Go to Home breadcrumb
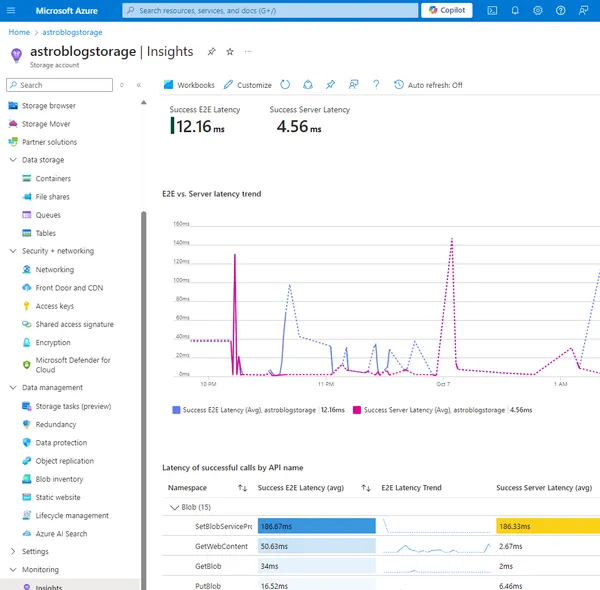This screenshot has width=600, height=590. point(19,32)
